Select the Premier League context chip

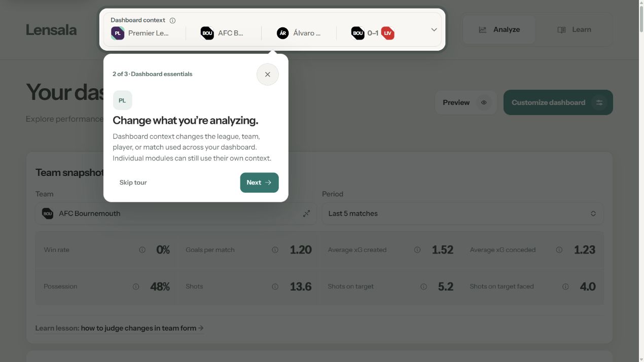pos(140,33)
